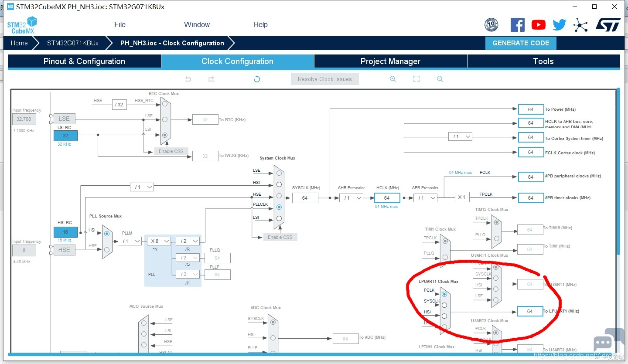
Task: Select LSE in RTC Clock Mux
Action: [x=165, y=119]
